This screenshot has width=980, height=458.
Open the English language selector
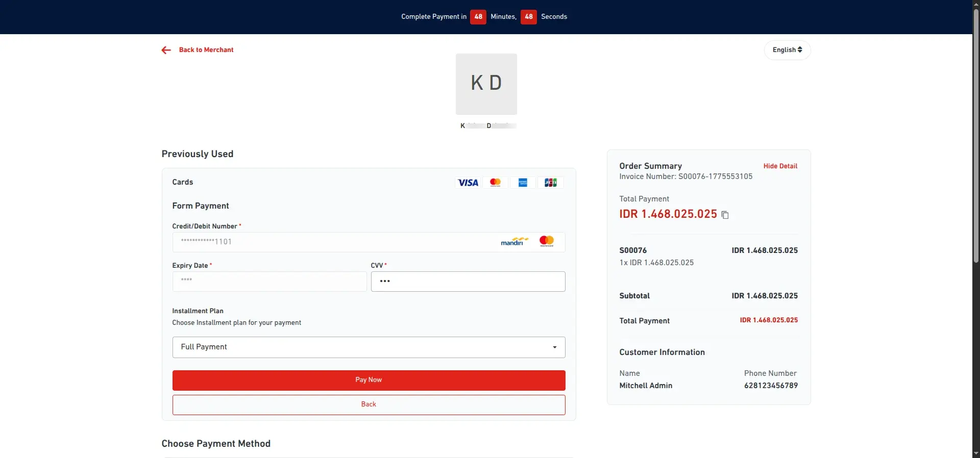787,50
